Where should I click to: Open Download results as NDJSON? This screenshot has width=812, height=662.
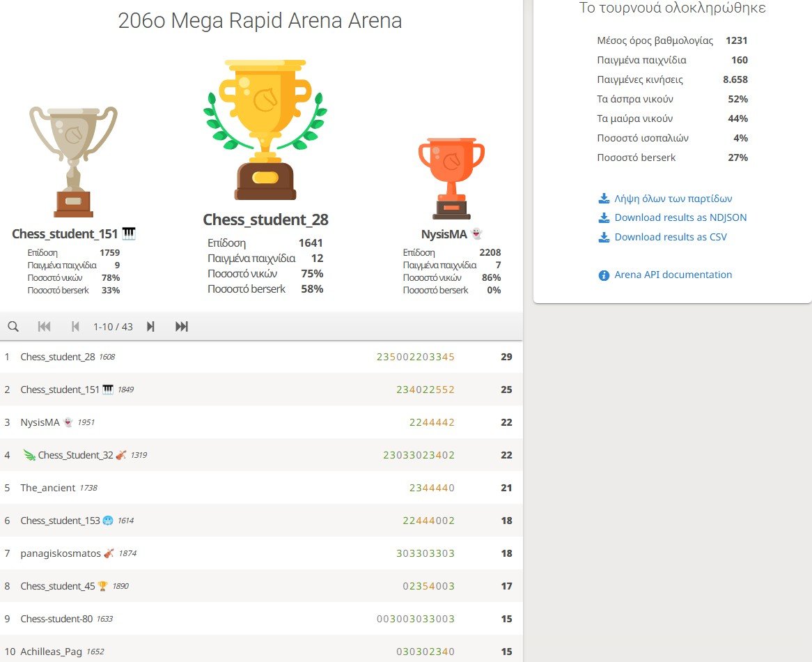(680, 217)
